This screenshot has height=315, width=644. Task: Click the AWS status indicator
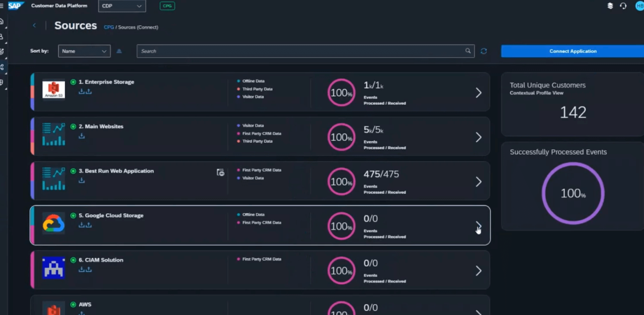tap(73, 304)
